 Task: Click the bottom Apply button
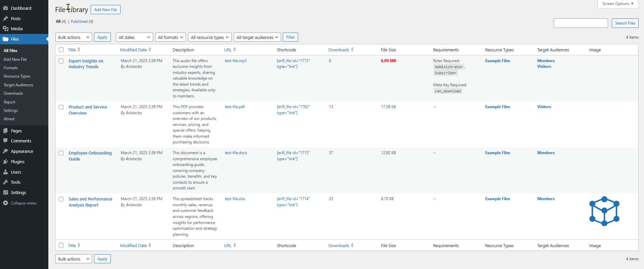[102, 259]
